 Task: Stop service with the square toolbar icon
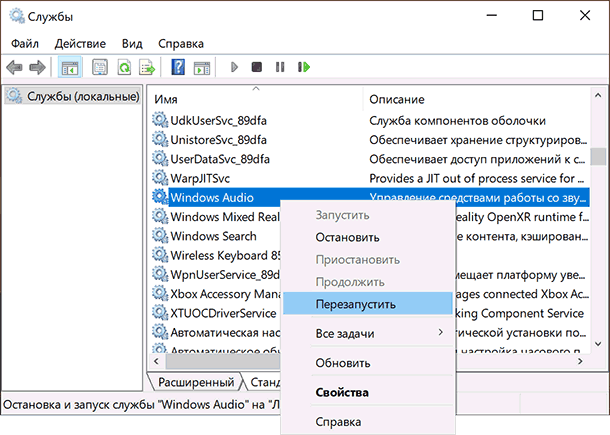tap(257, 67)
